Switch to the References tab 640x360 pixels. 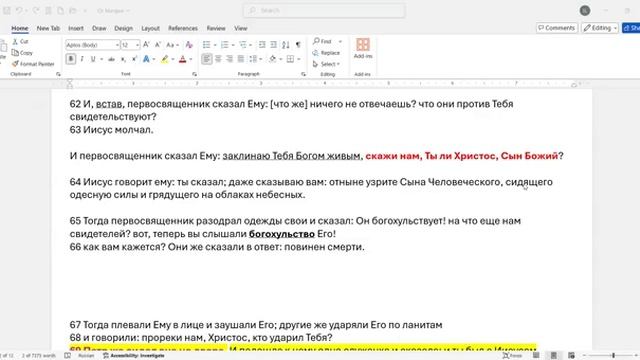coord(182,28)
